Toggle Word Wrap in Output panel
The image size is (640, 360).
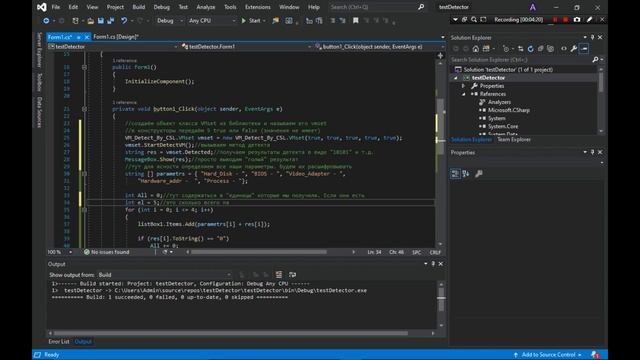tap(292, 275)
